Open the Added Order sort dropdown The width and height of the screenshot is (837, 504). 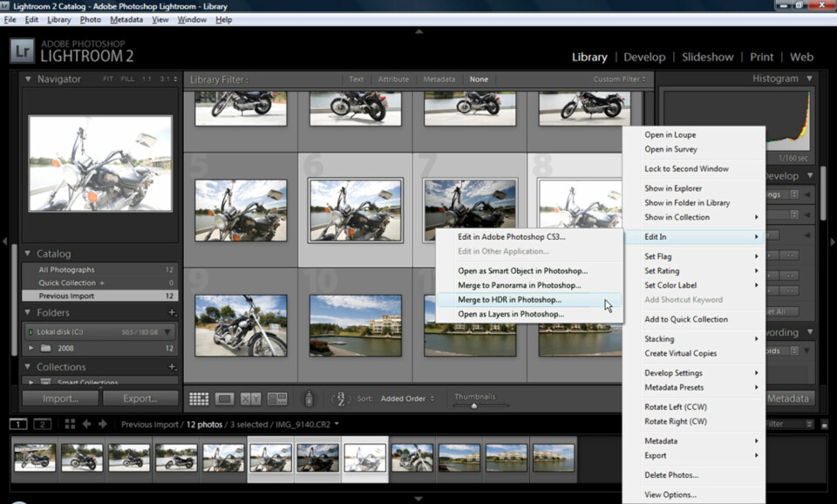pos(407,398)
